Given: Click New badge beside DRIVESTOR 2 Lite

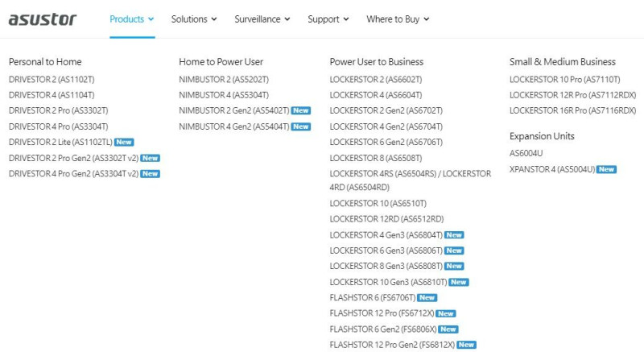Looking at the screenshot, I should pos(124,142).
